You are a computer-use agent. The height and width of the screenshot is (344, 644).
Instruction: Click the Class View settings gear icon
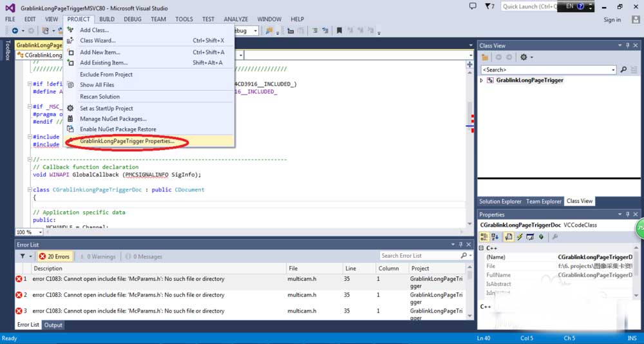click(524, 57)
